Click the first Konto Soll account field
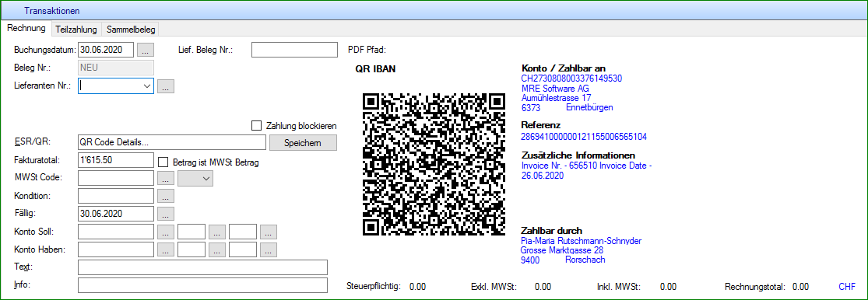868x300 pixels. pos(116,232)
